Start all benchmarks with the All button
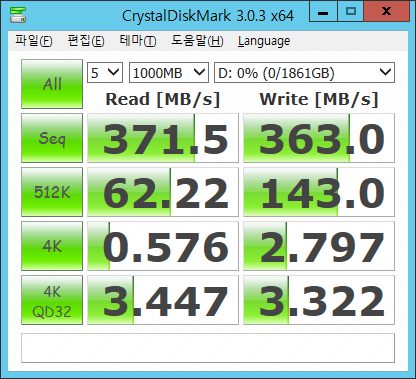 pyautogui.click(x=52, y=84)
